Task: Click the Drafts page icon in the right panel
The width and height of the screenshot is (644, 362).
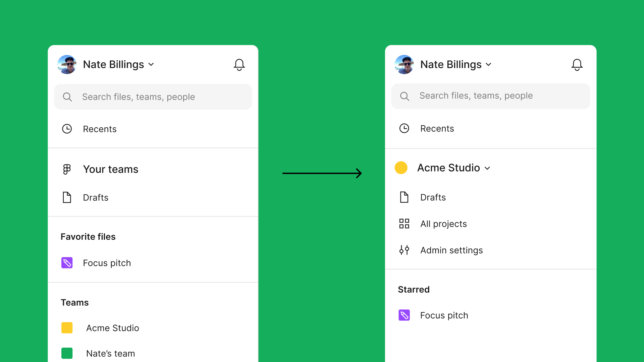Action: [404, 197]
